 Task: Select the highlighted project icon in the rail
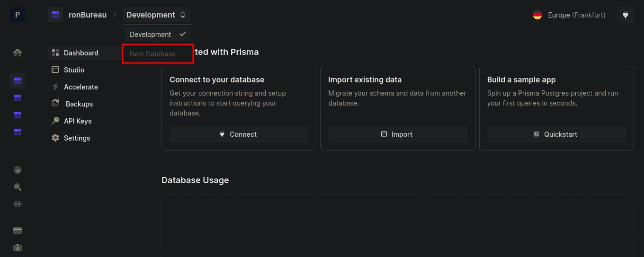[x=18, y=81]
